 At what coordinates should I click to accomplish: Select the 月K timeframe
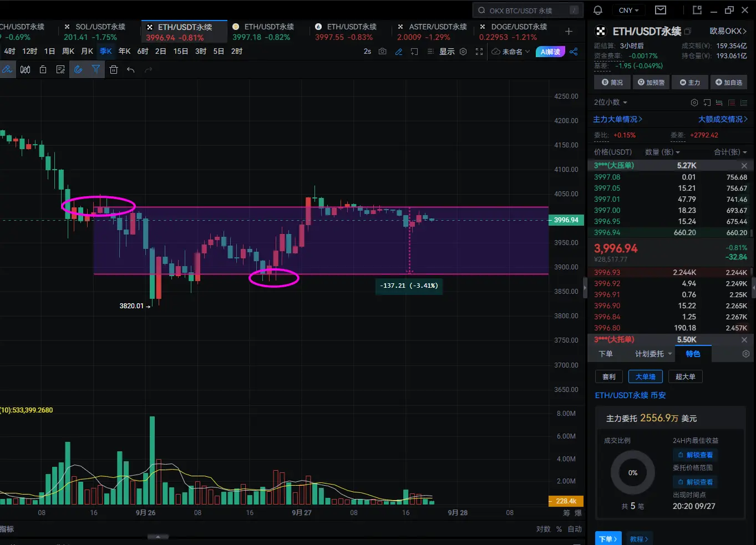tap(87, 51)
